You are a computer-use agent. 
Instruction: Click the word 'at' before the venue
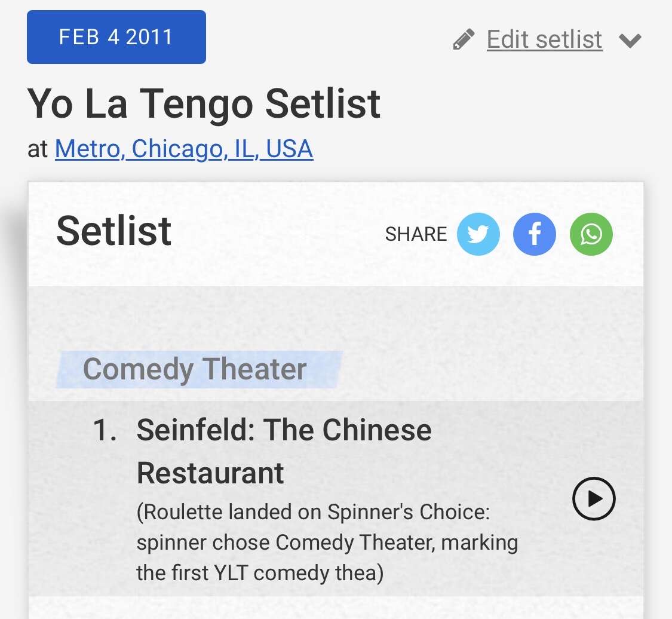37,149
